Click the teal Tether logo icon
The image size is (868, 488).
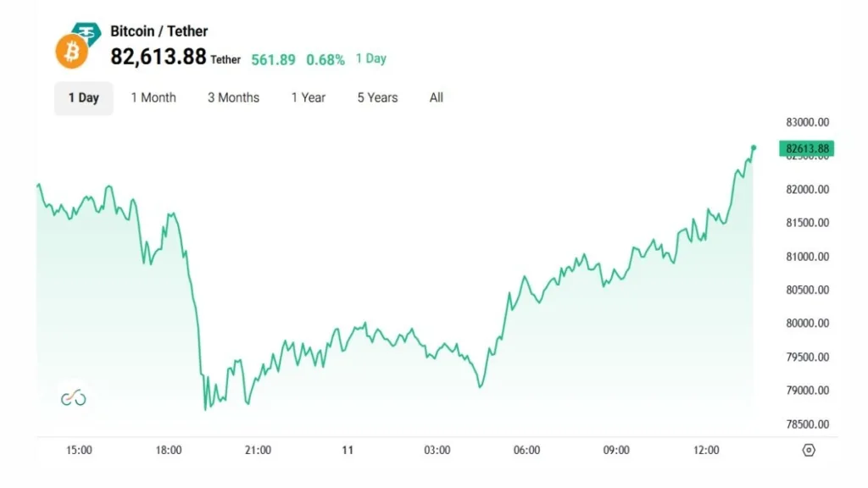coord(86,33)
